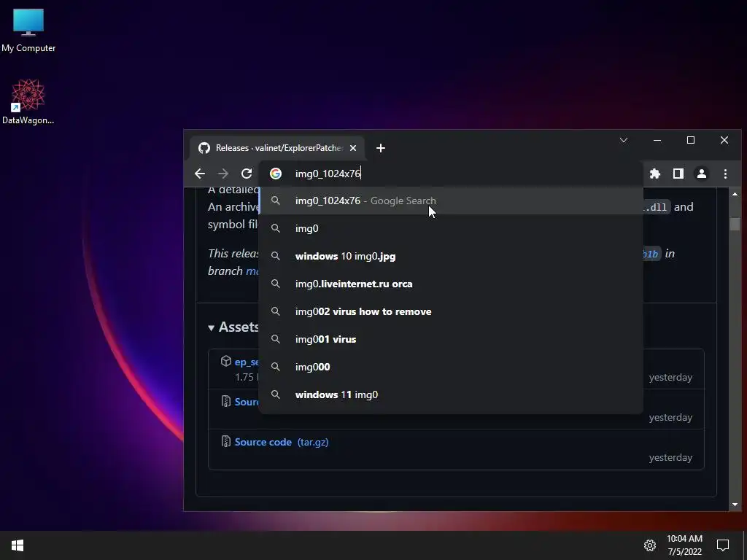Image resolution: width=747 pixels, height=560 pixels.
Task: Pick suggestion img0.liveinternet.ru orca
Action: coord(451,284)
